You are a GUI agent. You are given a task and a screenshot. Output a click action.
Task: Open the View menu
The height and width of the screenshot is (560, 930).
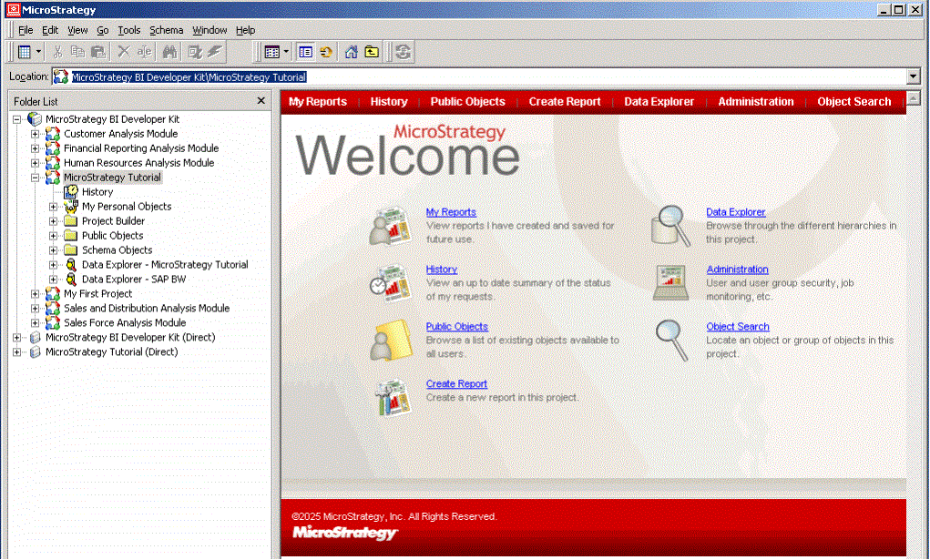77,30
